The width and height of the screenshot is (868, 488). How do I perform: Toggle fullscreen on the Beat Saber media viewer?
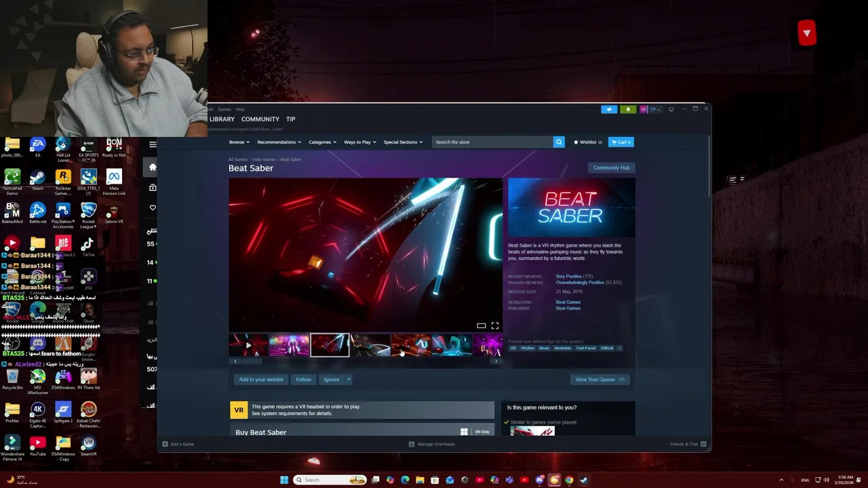tap(495, 326)
